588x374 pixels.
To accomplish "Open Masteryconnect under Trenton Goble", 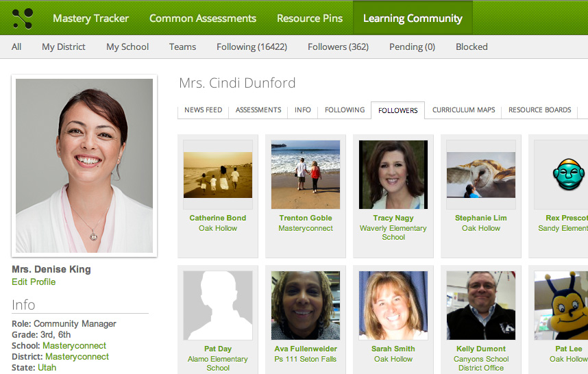I will tap(306, 228).
